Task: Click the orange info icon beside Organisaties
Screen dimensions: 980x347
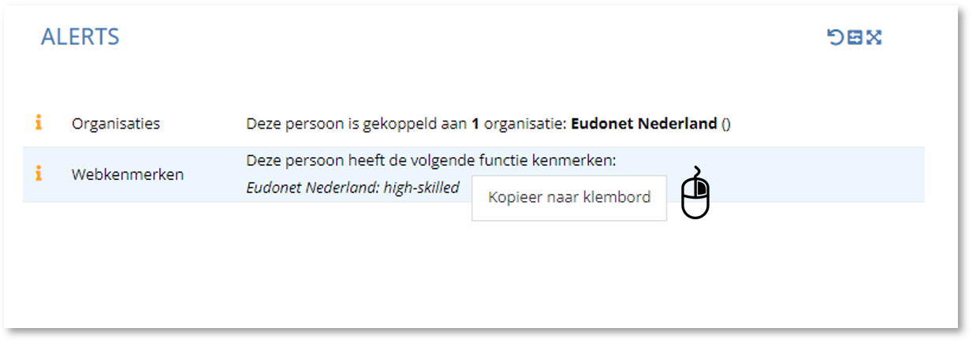Action: pos(38,123)
